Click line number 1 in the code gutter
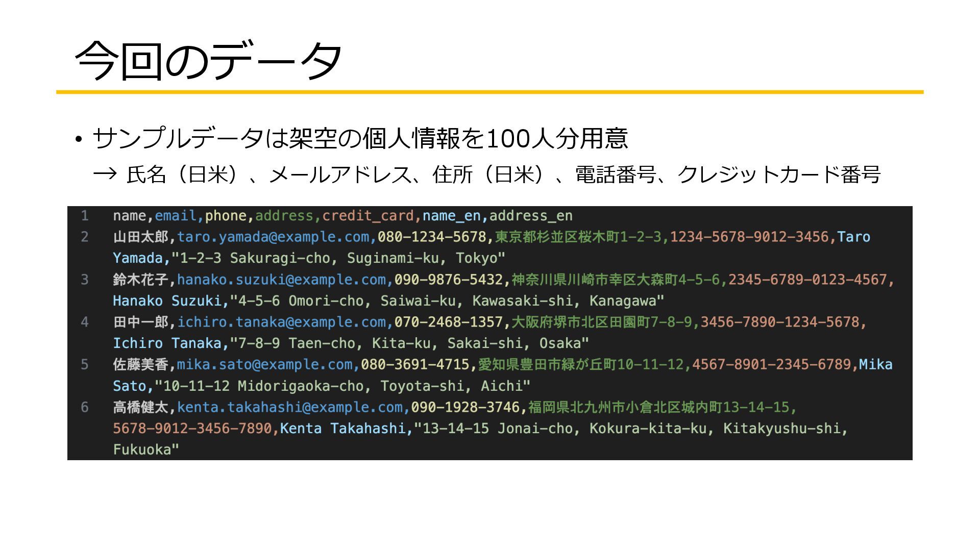Screen dimensions: 980x551 85,216
